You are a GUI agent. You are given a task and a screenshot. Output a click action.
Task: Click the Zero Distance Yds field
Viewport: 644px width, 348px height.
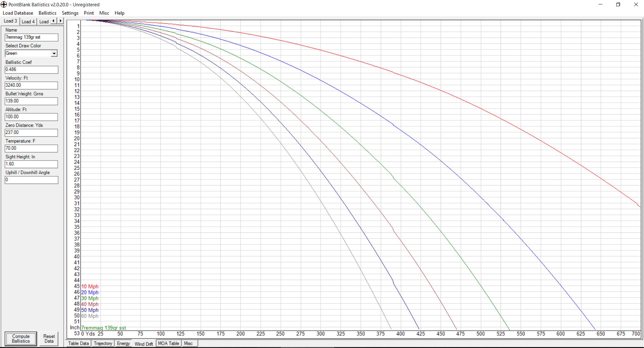[x=32, y=133]
